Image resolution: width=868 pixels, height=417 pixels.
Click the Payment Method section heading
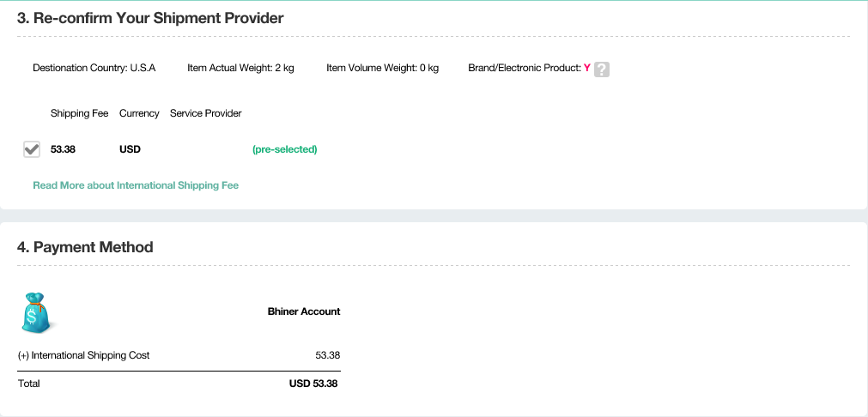point(85,247)
